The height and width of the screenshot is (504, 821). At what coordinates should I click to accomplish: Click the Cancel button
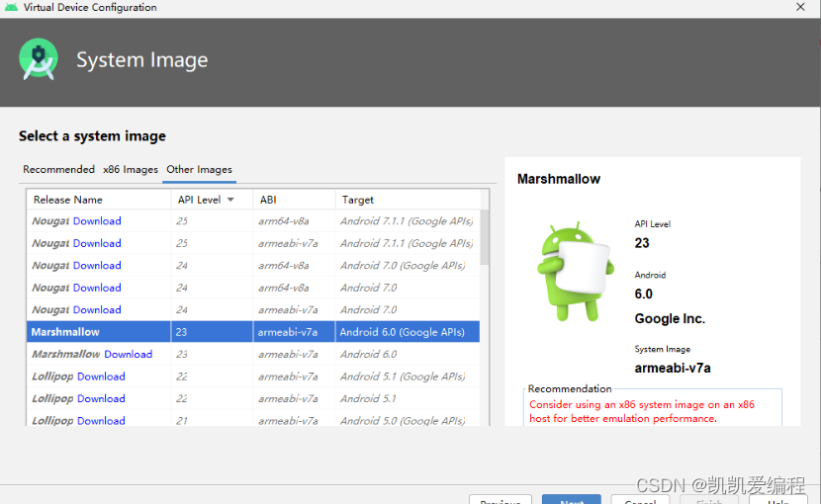(x=640, y=499)
